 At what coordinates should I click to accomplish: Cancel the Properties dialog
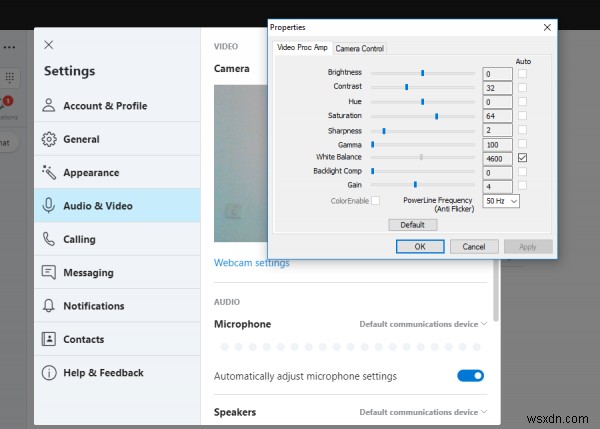(x=474, y=247)
